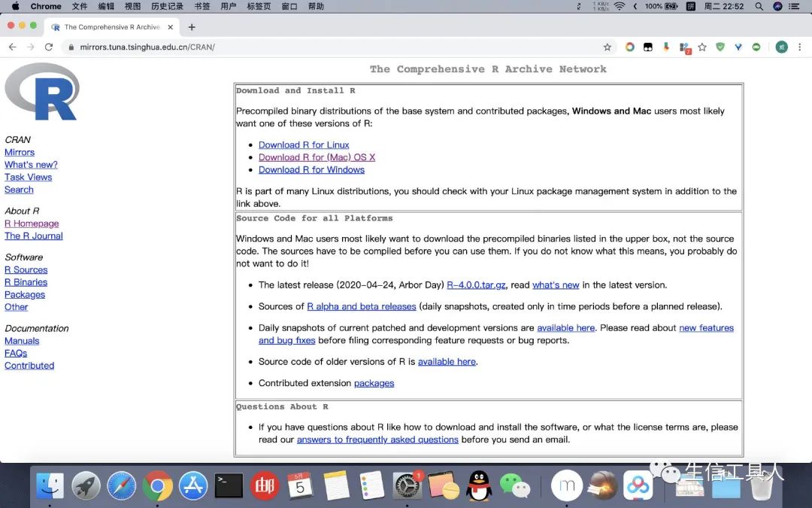Open a new browser tab

pos(192,27)
